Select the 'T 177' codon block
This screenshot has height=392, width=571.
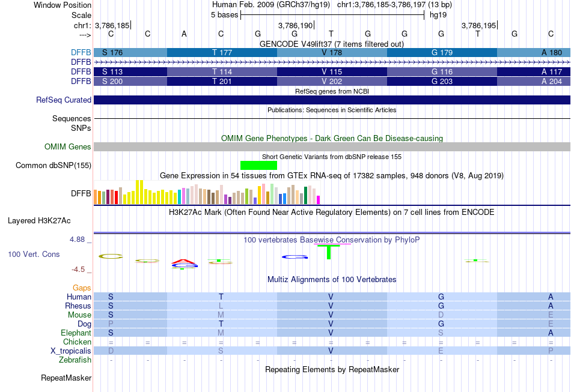pos(222,52)
